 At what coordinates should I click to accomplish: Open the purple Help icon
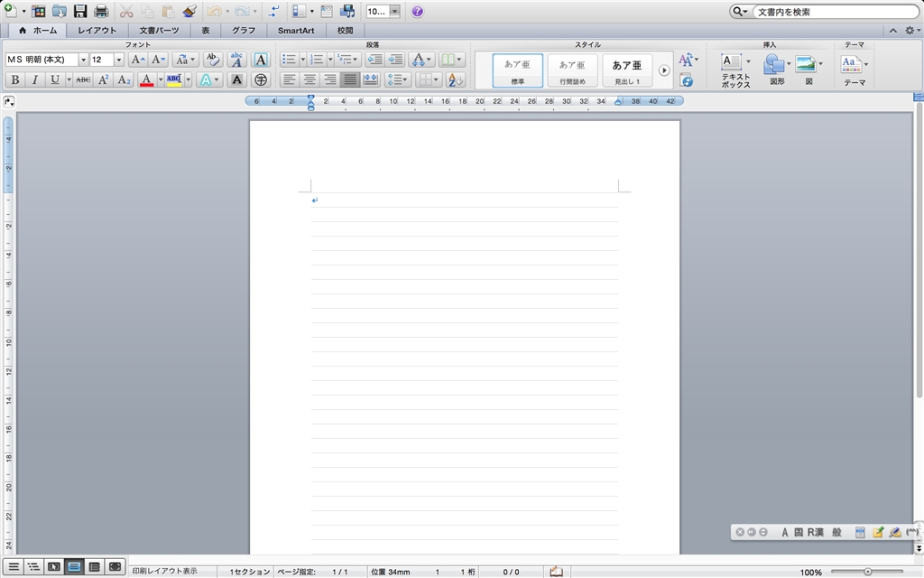click(x=417, y=12)
